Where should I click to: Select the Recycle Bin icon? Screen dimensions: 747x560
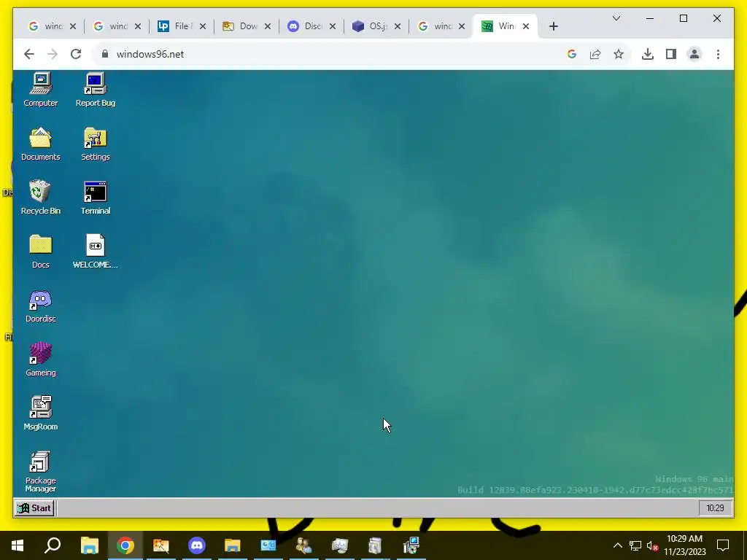(41, 198)
